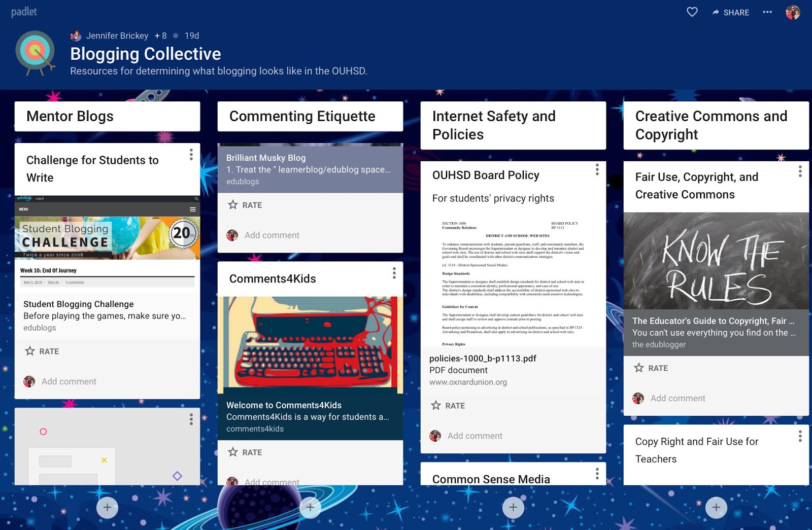The height and width of the screenshot is (530, 812).
Task: Click Creative Commons and Copyright column title
Action: 711,125
